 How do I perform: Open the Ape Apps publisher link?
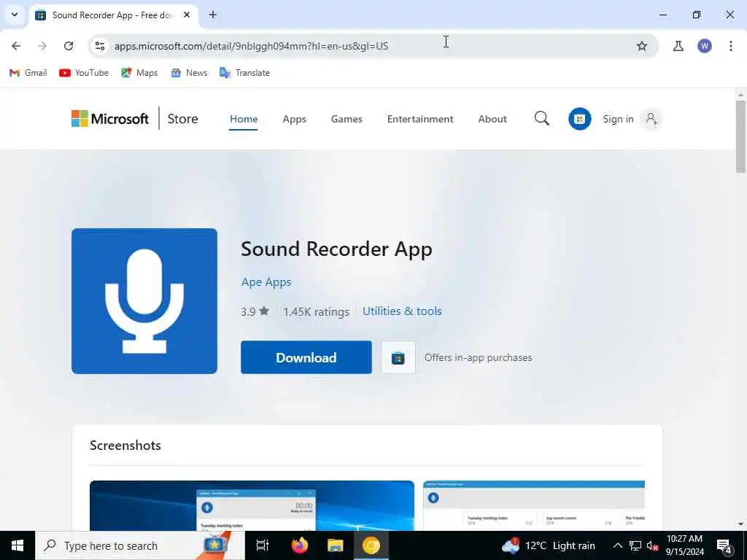[x=266, y=282]
